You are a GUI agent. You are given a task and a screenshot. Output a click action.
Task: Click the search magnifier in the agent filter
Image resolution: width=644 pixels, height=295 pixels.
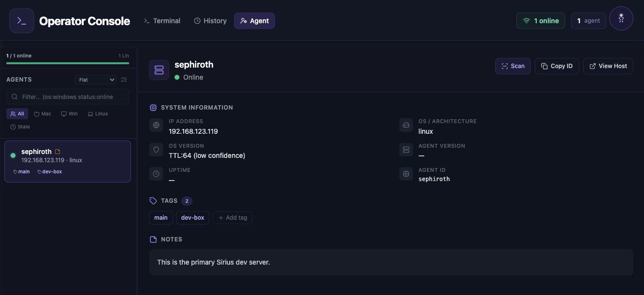tap(15, 97)
